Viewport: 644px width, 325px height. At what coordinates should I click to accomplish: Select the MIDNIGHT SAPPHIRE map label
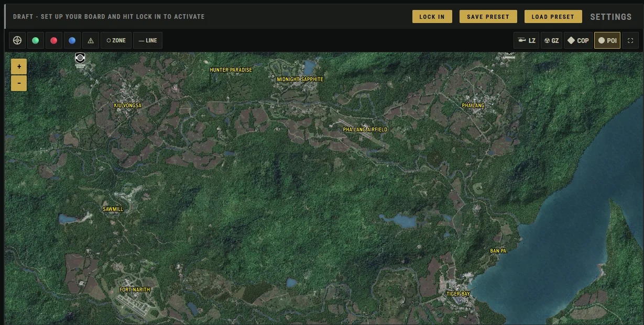click(x=300, y=80)
